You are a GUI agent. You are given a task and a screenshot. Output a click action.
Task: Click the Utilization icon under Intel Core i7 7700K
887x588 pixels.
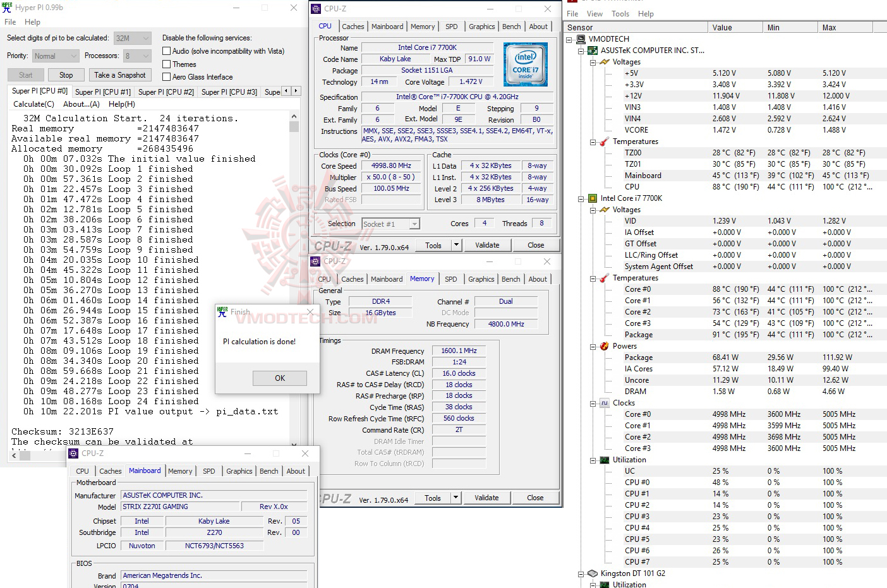[605, 460]
